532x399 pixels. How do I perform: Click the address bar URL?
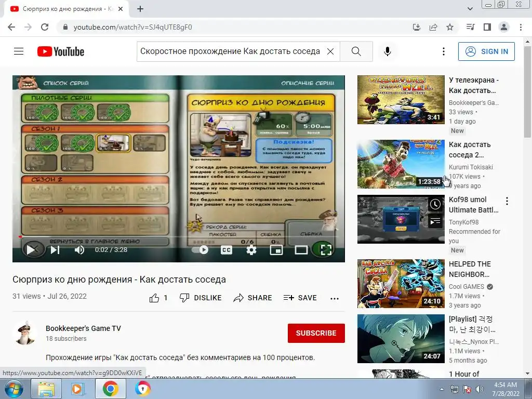[x=132, y=27]
